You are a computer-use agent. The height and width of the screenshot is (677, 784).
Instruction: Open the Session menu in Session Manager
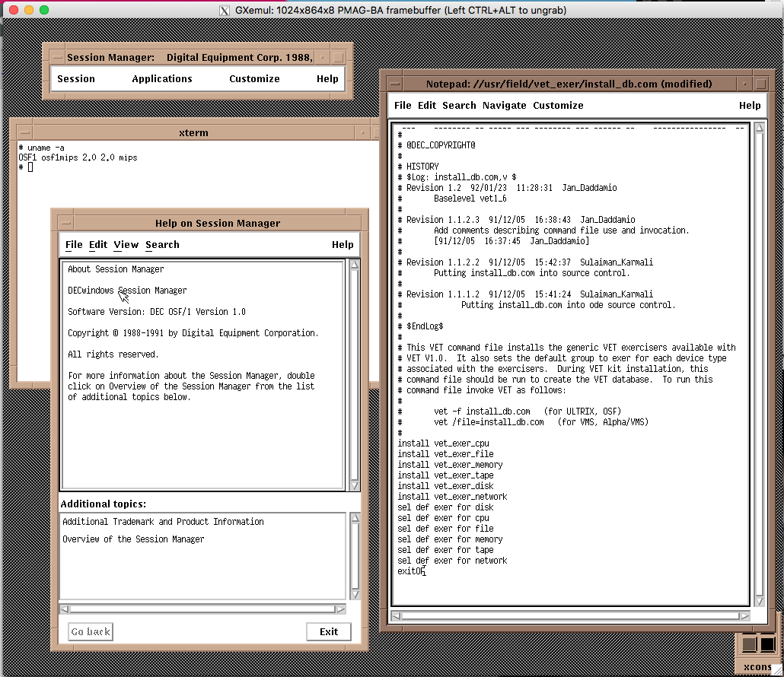(x=76, y=79)
